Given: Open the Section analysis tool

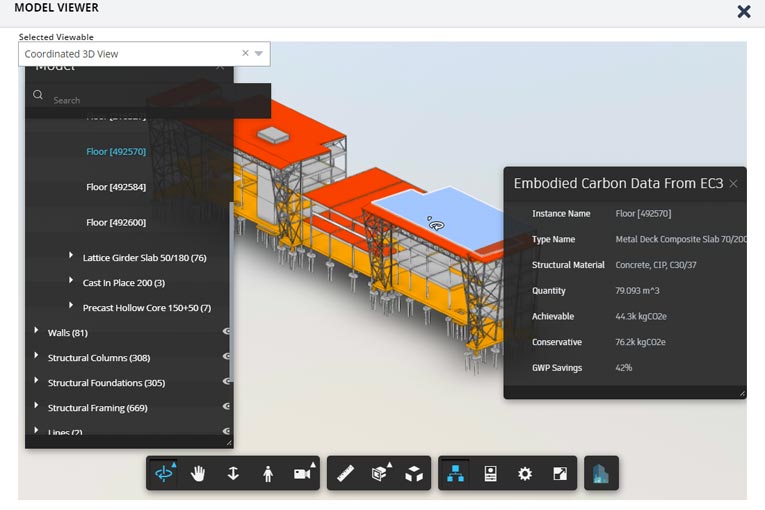Looking at the screenshot, I should [x=379, y=474].
